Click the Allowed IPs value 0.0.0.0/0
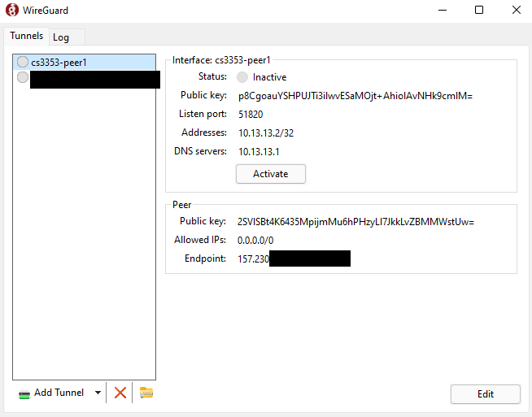This screenshot has height=417, width=532. pos(255,241)
